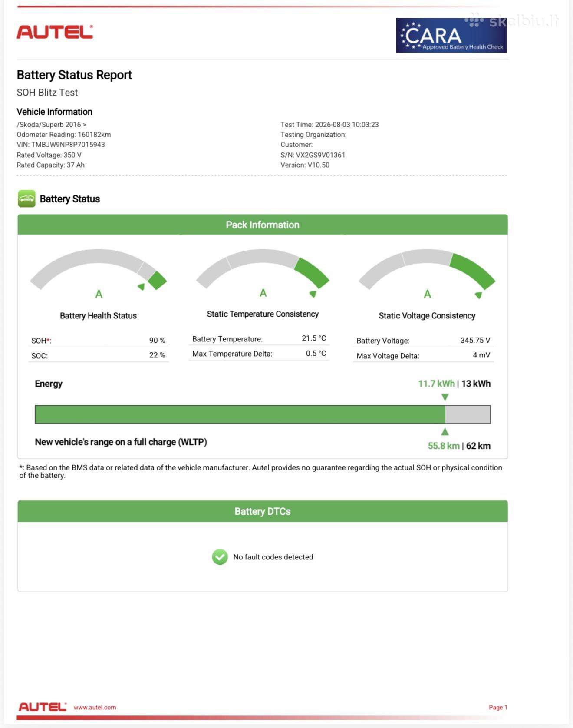Click the Pack Information header bar
Viewport: 573px width, 728px height.
coord(263,225)
